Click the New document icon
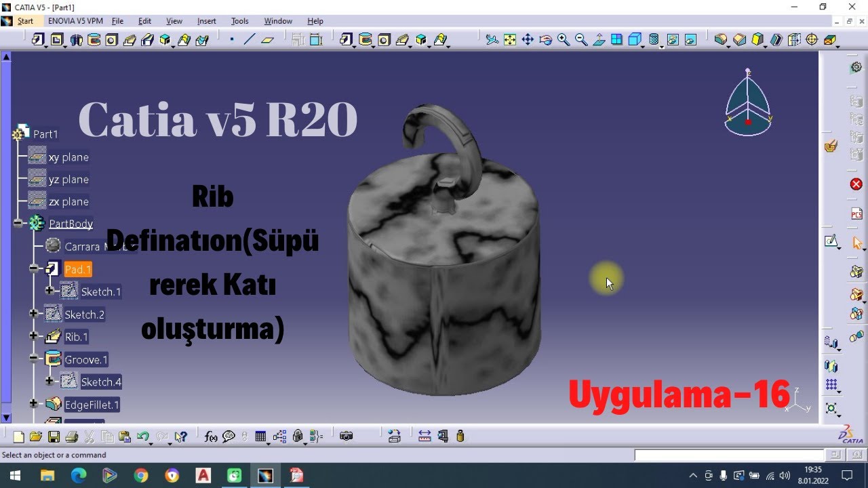868x488 pixels. (18, 436)
